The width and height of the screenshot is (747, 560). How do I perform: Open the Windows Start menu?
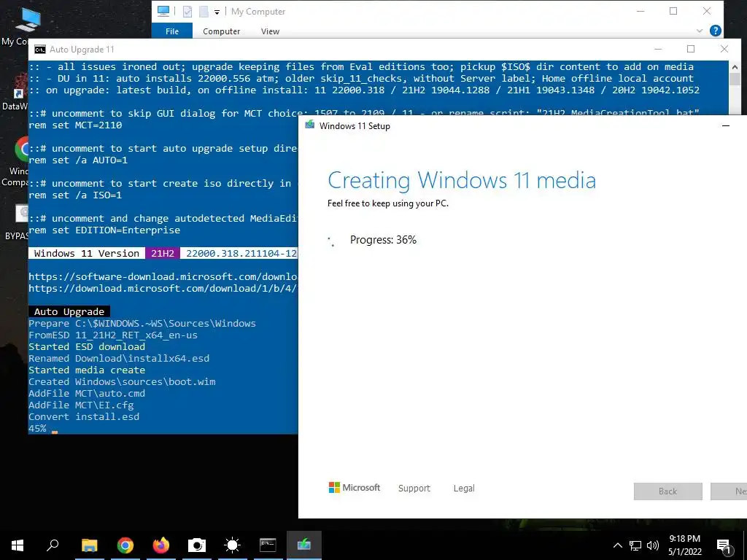click(18, 545)
